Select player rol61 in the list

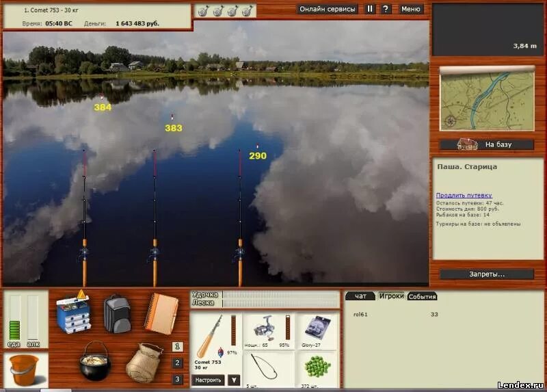360,314
